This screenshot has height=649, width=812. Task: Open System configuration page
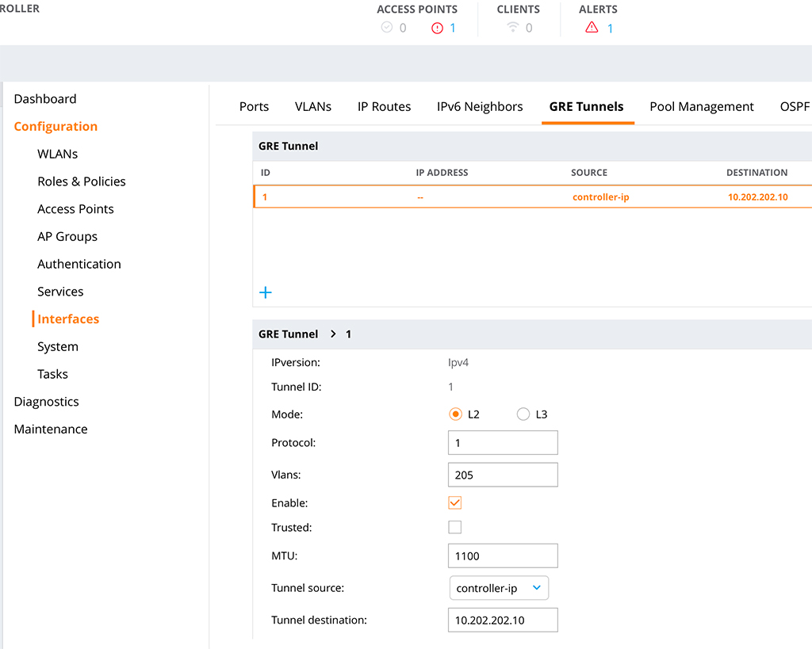tap(57, 347)
